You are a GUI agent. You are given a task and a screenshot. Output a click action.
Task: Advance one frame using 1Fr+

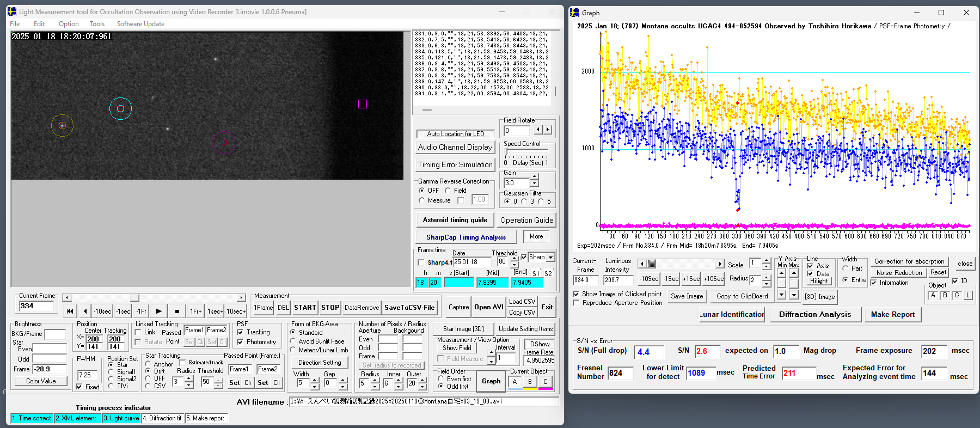pos(196,311)
